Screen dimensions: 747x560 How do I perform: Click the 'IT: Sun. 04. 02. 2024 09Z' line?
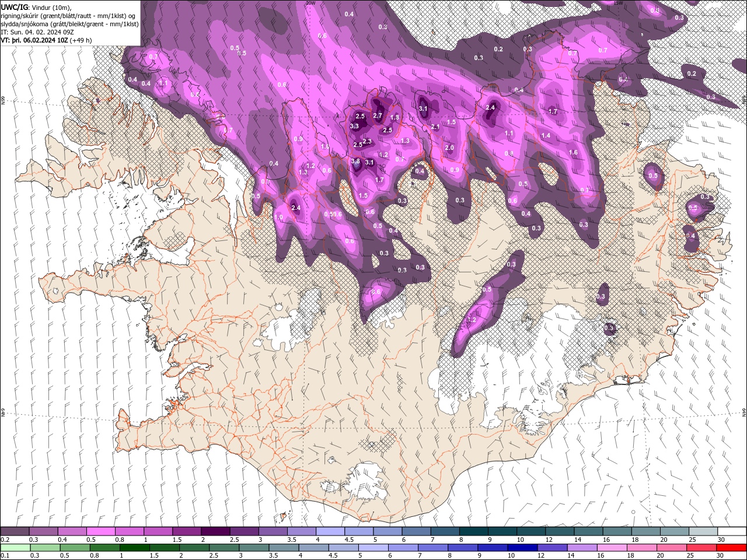[x=37, y=32]
